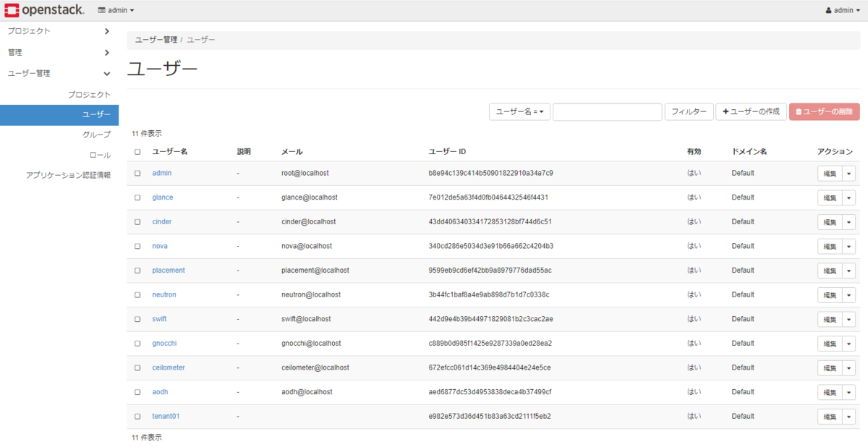Screen dimensions: 868x447
Task: Click the ユーザー管理 breadcrumb link
Action: [x=156, y=40]
